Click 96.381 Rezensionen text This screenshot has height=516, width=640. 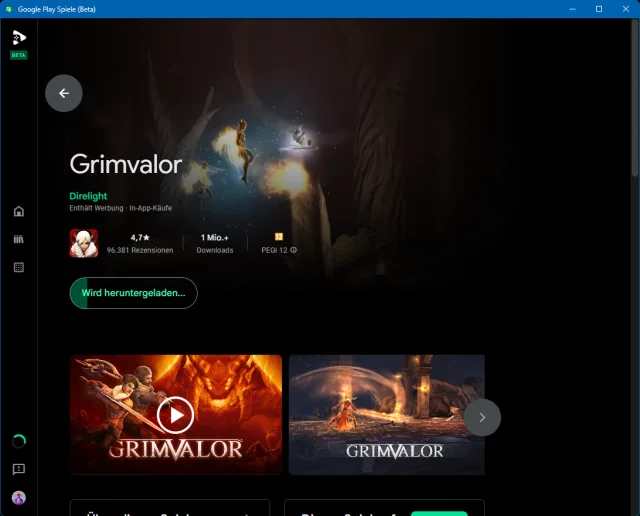[140, 250]
